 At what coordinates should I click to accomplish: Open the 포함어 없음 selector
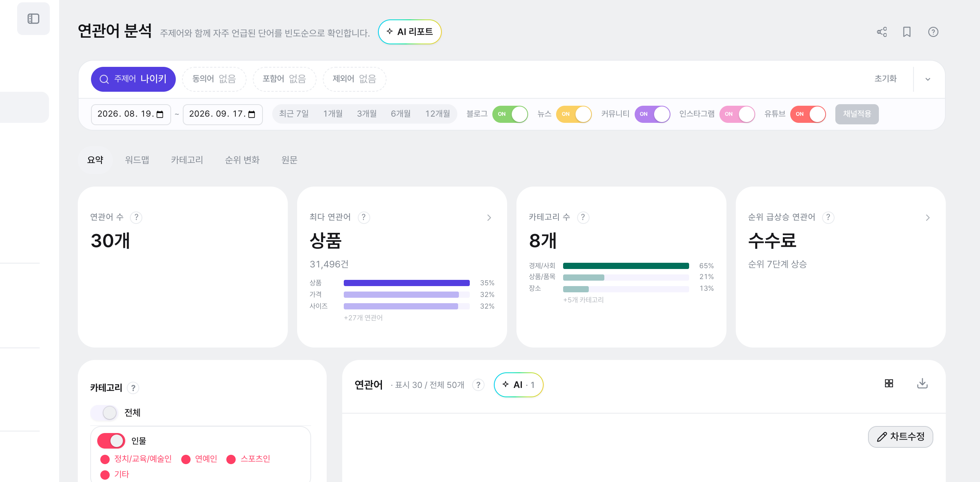click(284, 79)
